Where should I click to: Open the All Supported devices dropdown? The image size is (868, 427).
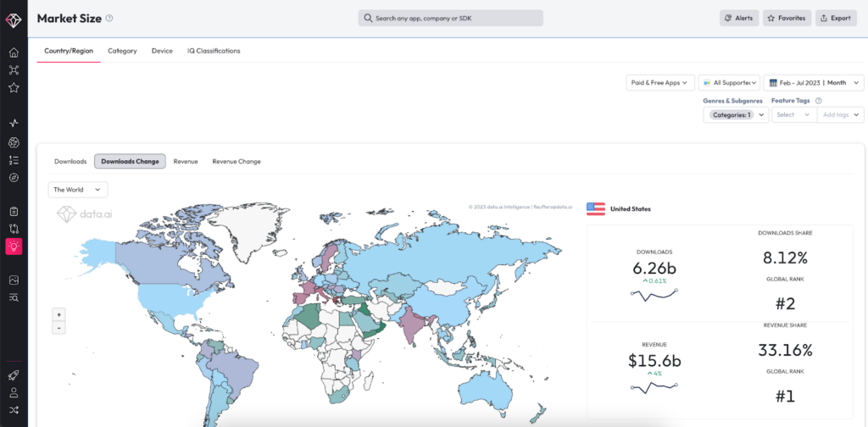tap(729, 82)
